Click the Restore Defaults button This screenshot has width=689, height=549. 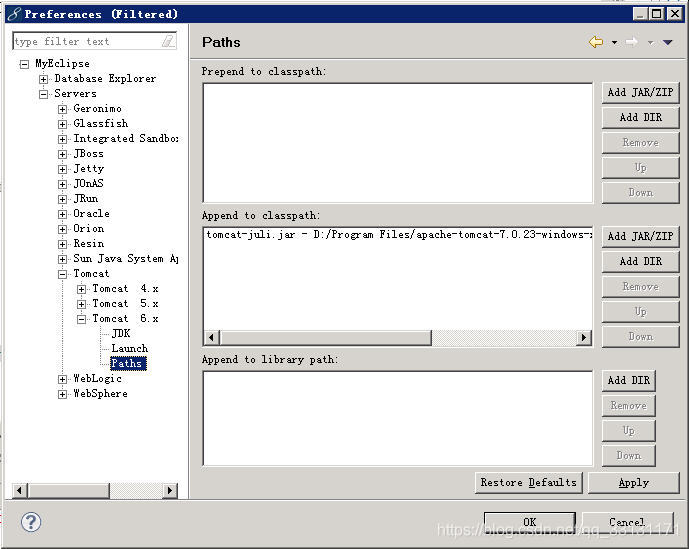529,483
